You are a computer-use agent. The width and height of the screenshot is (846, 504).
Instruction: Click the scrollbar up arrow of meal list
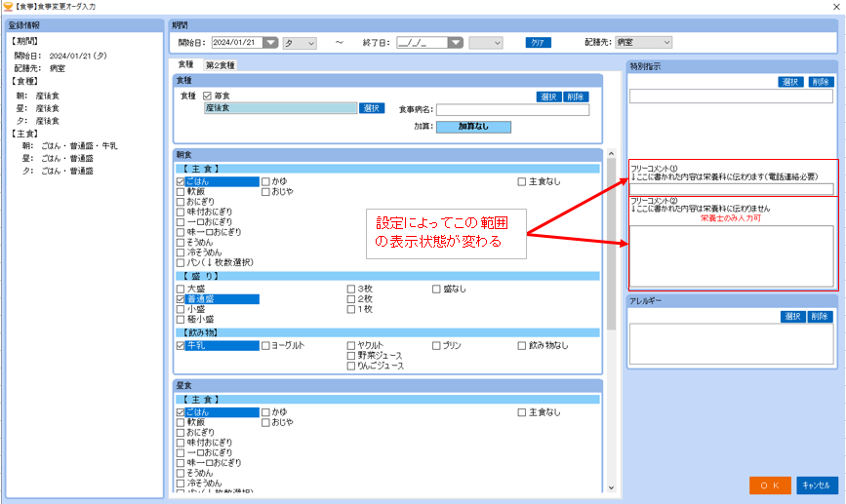(x=611, y=154)
